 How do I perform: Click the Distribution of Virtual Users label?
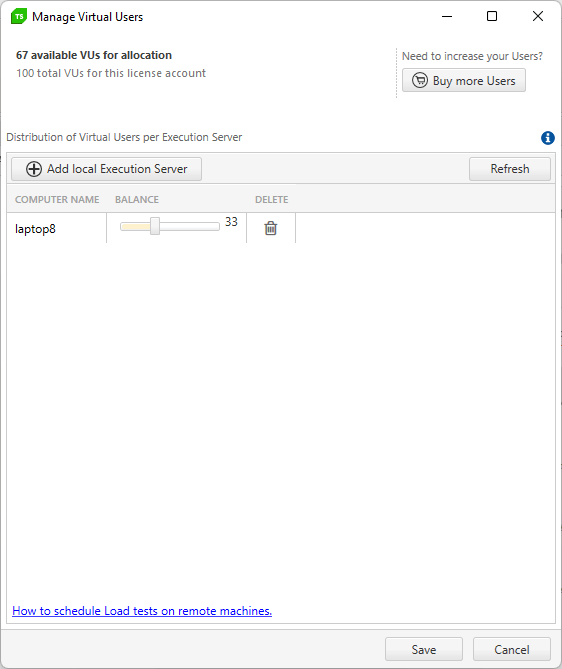point(124,137)
